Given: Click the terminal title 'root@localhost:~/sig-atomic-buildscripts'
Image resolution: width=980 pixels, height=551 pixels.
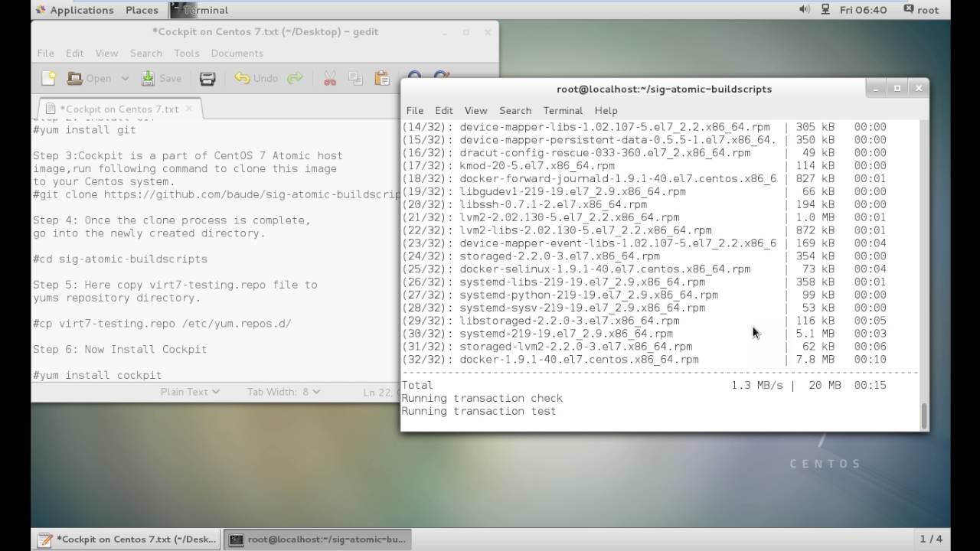Looking at the screenshot, I should 664,89.
